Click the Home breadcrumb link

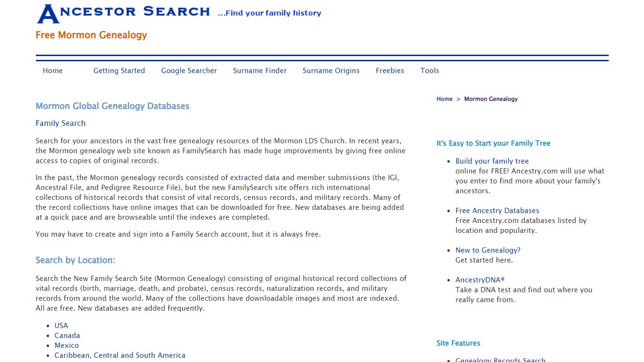[x=445, y=99]
